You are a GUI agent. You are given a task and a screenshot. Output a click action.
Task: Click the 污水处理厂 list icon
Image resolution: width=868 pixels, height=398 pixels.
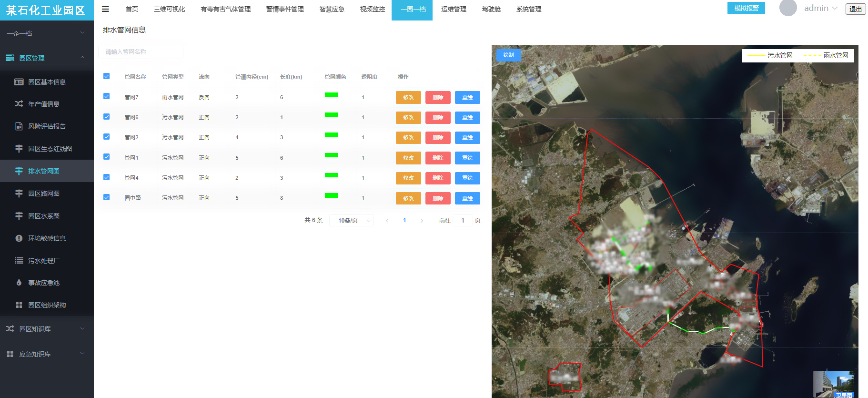click(19, 261)
